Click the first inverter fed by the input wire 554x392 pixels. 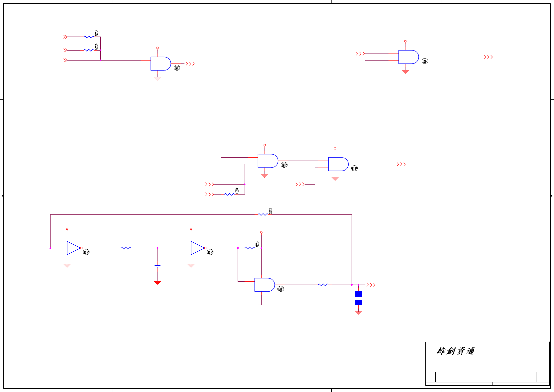tap(74, 248)
